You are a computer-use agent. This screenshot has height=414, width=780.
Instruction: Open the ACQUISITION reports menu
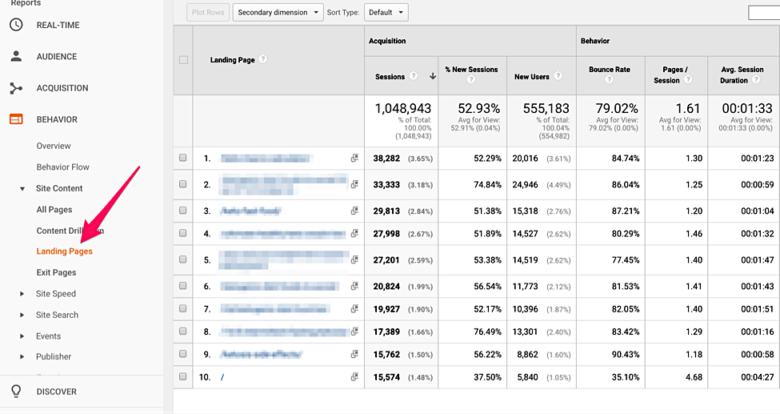[x=62, y=88]
